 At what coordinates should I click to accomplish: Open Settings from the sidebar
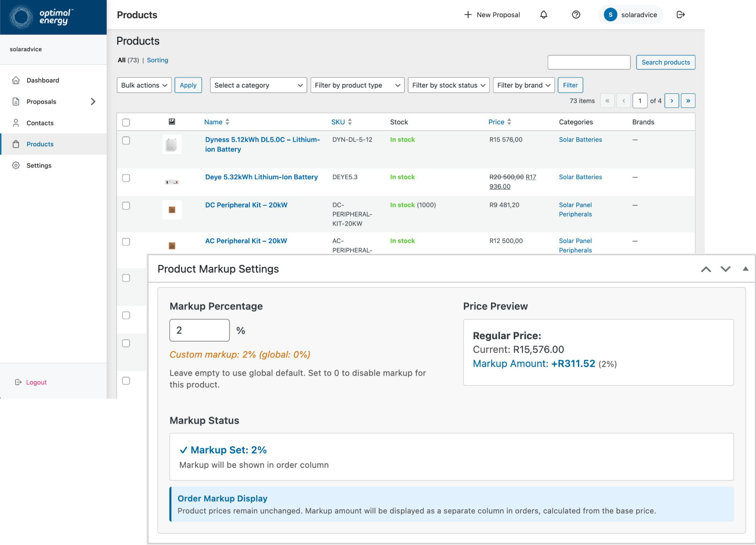click(39, 165)
